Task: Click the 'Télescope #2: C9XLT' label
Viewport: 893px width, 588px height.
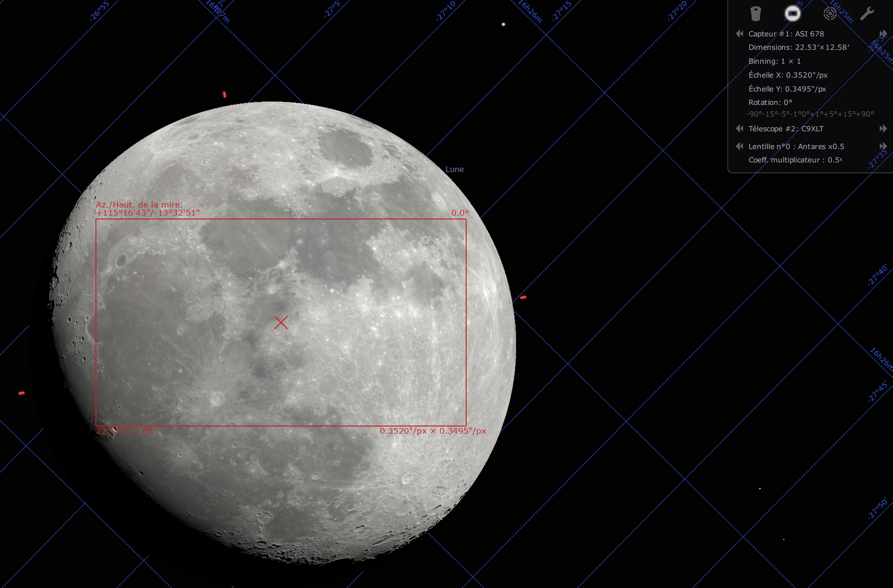Action: (786, 129)
